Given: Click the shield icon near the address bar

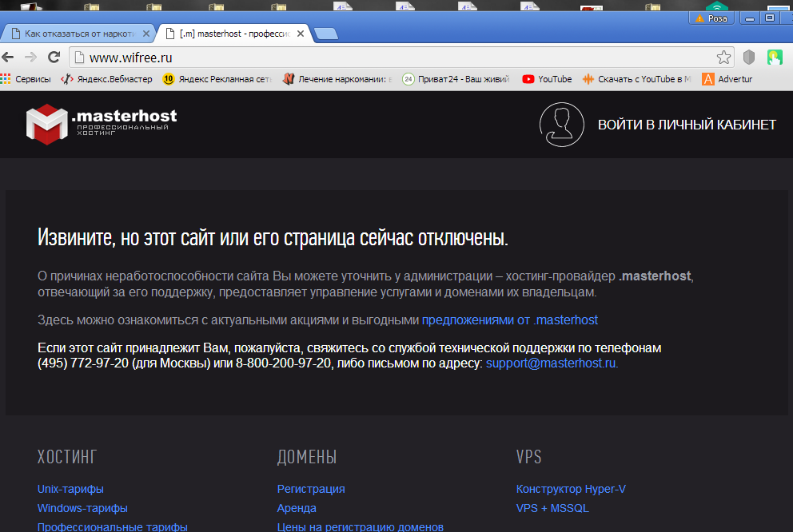Looking at the screenshot, I should pos(748,57).
